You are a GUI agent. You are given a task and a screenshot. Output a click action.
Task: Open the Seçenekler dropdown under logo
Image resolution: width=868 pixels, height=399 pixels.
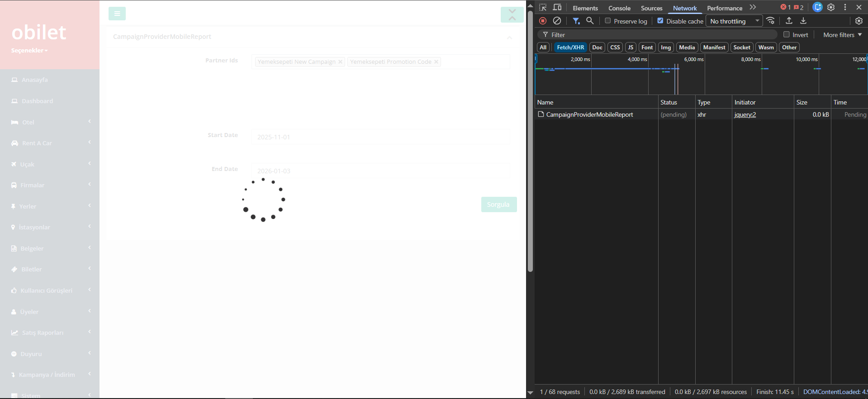click(x=29, y=50)
